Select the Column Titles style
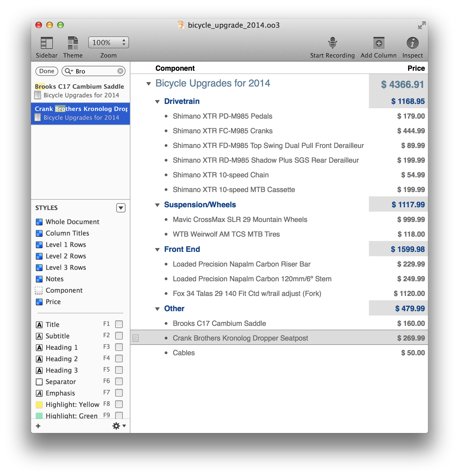The image size is (459, 476). click(67, 233)
